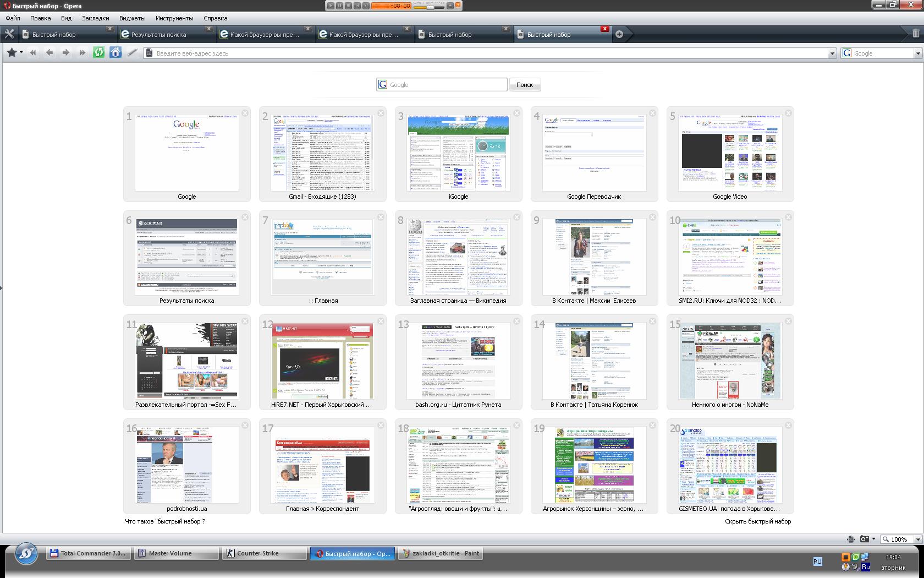Stop playback in media player bar
The image size is (924, 578).
tap(348, 6)
